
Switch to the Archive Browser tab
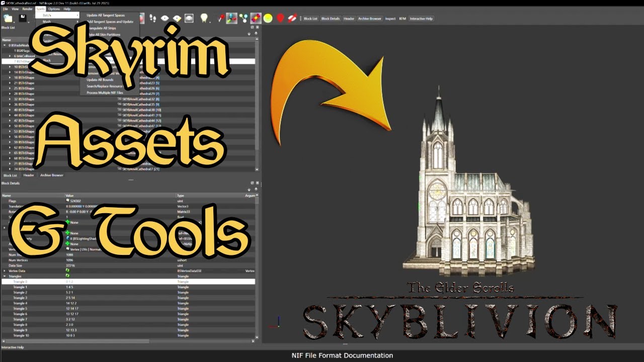tap(52, 175)
